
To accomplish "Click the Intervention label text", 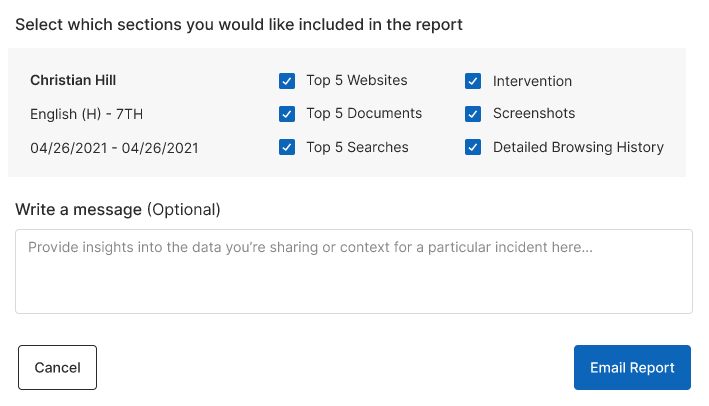I will (x=532, y=81).
